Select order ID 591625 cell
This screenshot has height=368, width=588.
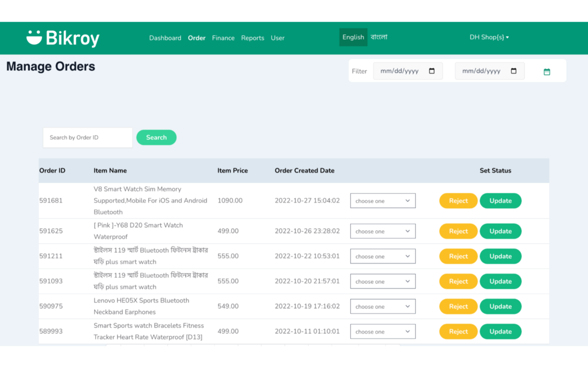(51, 231)
